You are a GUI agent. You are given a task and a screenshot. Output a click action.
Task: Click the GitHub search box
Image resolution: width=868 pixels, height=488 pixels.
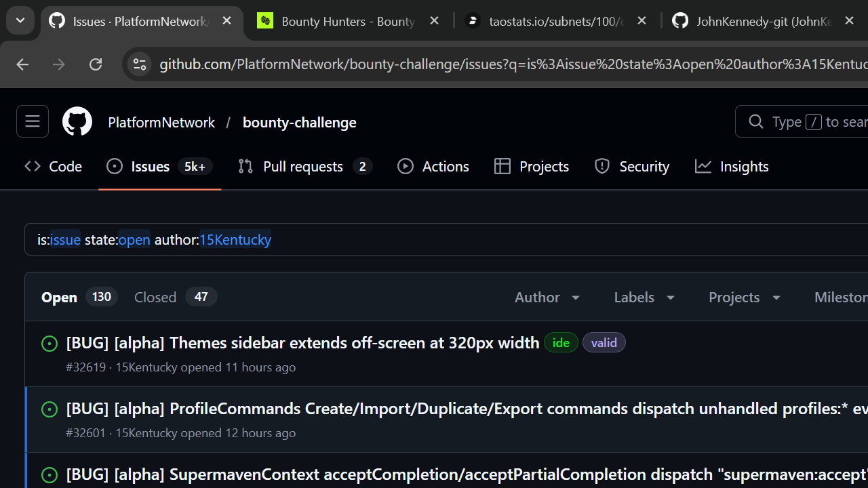(x=802, y=122)
